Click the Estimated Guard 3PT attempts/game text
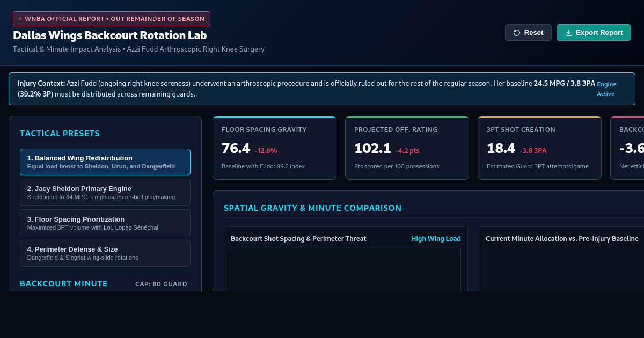The width and height of the screenshot is (644, 338). click(x=538, y=166)
